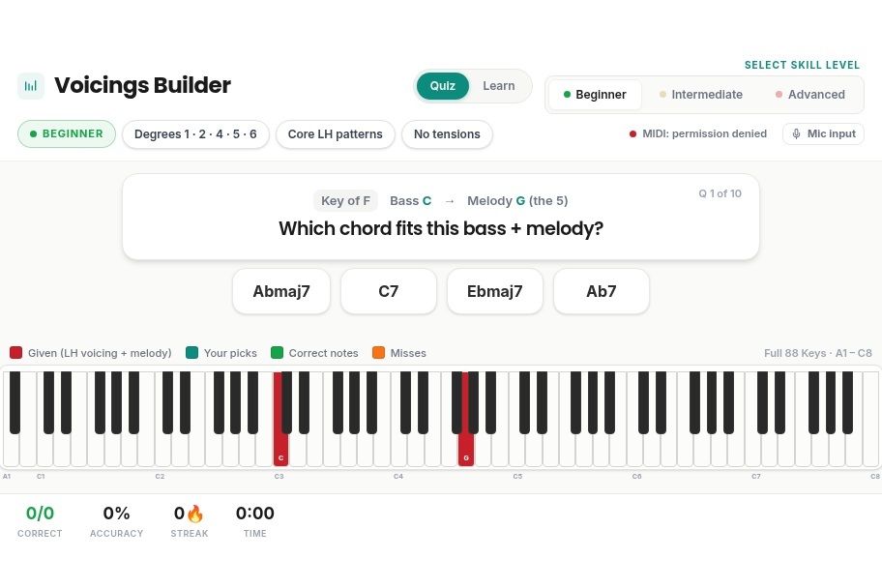Switch to Quiz mode

(443, 86)
